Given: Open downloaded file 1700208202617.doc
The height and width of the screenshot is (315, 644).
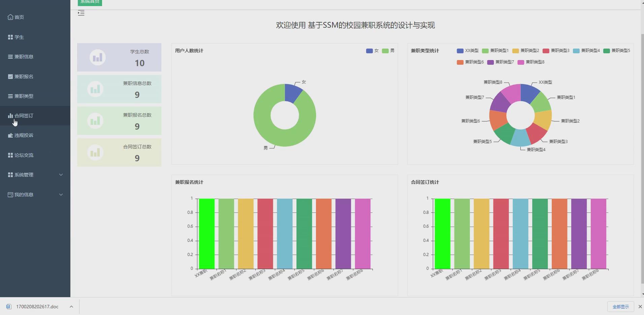Looking at the screenshot, I should [37, 307].
